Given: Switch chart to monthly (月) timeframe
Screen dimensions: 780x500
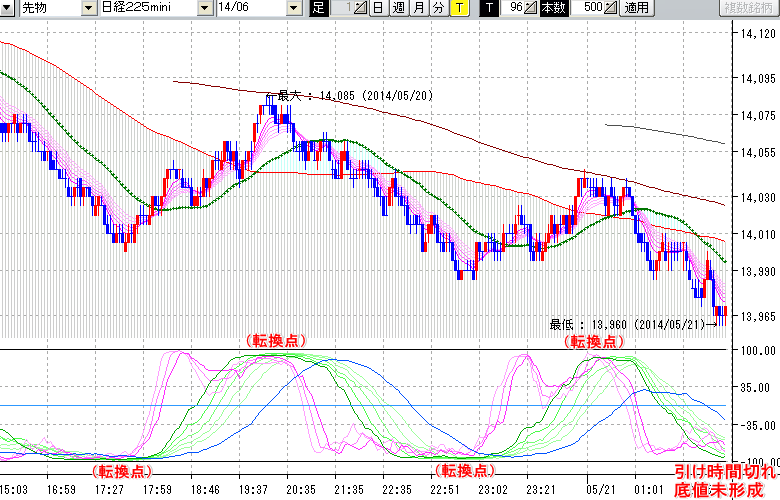Looking at the screenshot, I should (x=418, y=8).
